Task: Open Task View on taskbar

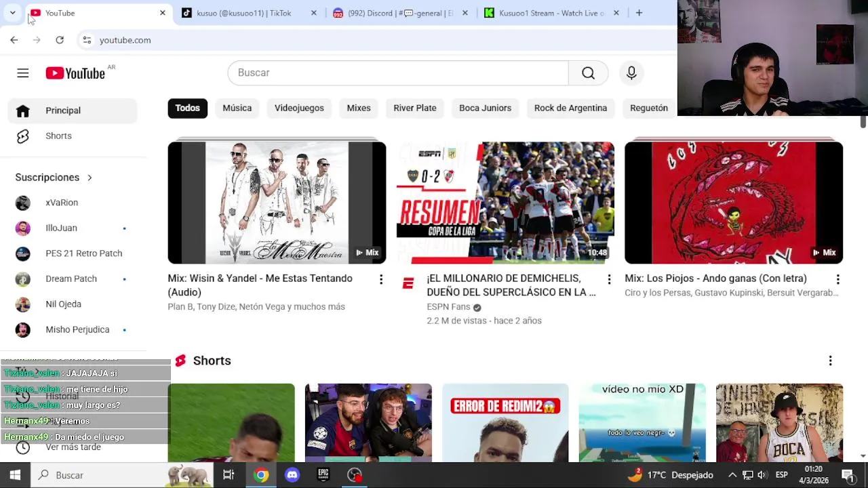Action: [x=229, y=475]
